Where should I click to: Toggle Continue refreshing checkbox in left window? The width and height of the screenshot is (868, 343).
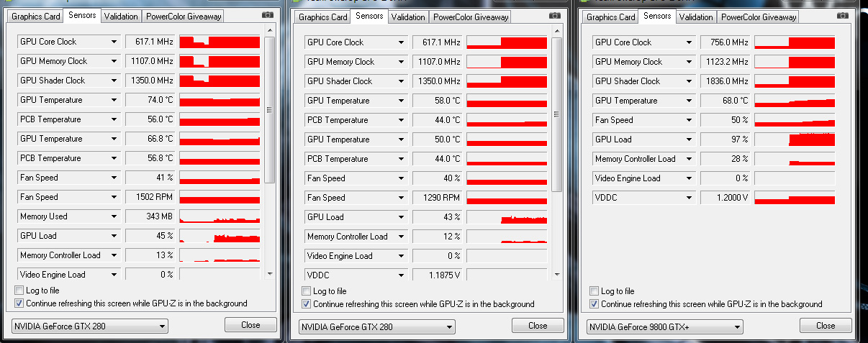tap(19, 303)
